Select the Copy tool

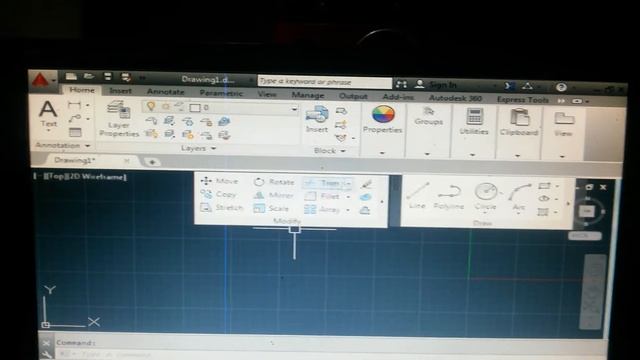[218, 194]
